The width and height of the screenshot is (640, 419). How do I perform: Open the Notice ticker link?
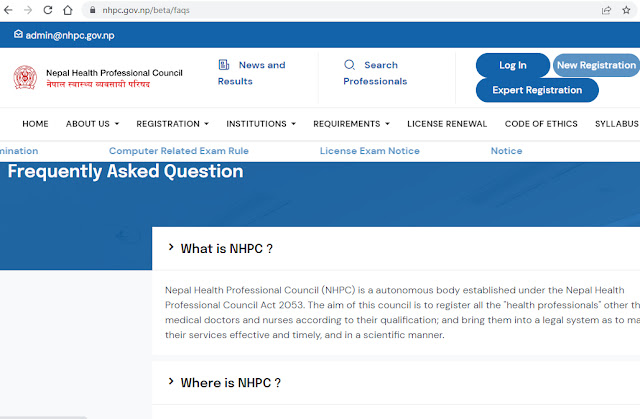tap(507, 151)
